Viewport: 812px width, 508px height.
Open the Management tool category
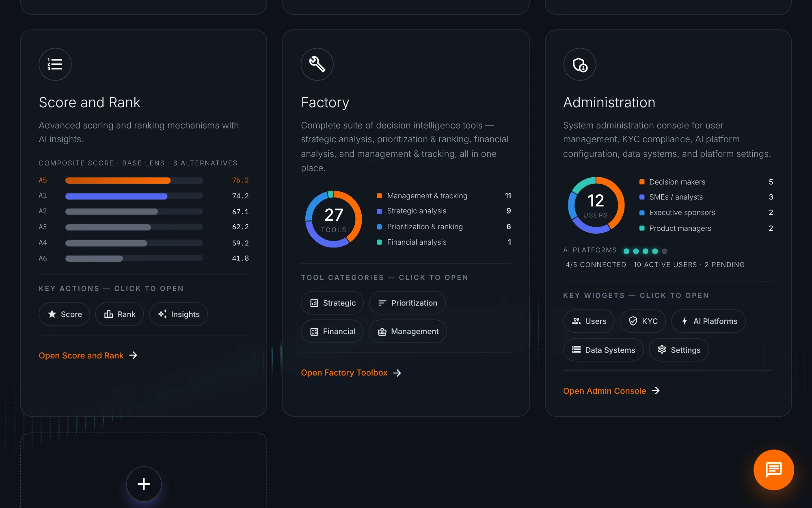[408, 331]
